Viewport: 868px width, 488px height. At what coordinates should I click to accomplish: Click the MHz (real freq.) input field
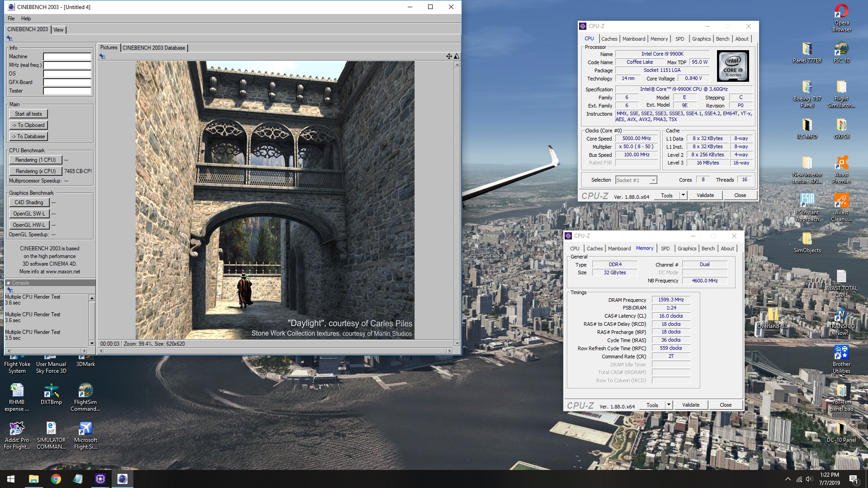click(67, 66)
